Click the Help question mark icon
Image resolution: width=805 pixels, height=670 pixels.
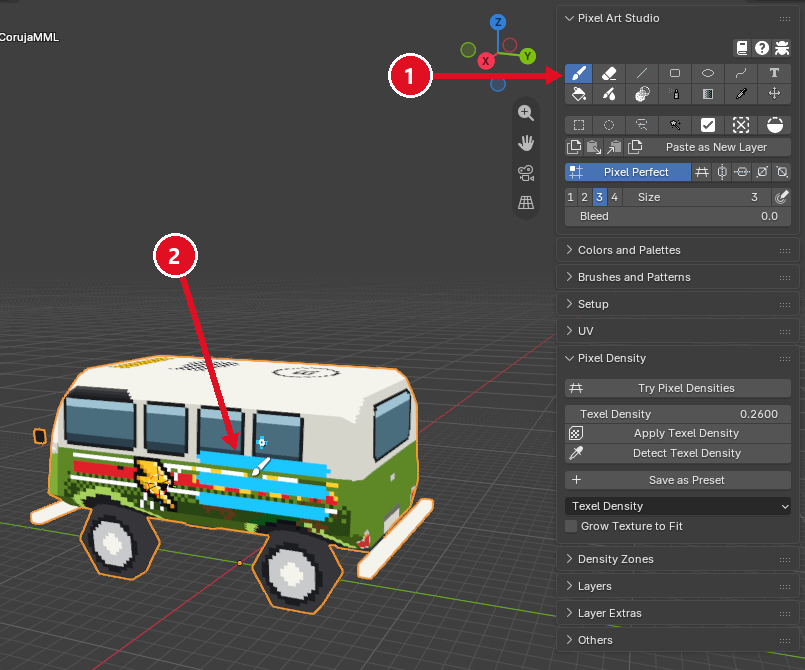coord(762,48)
